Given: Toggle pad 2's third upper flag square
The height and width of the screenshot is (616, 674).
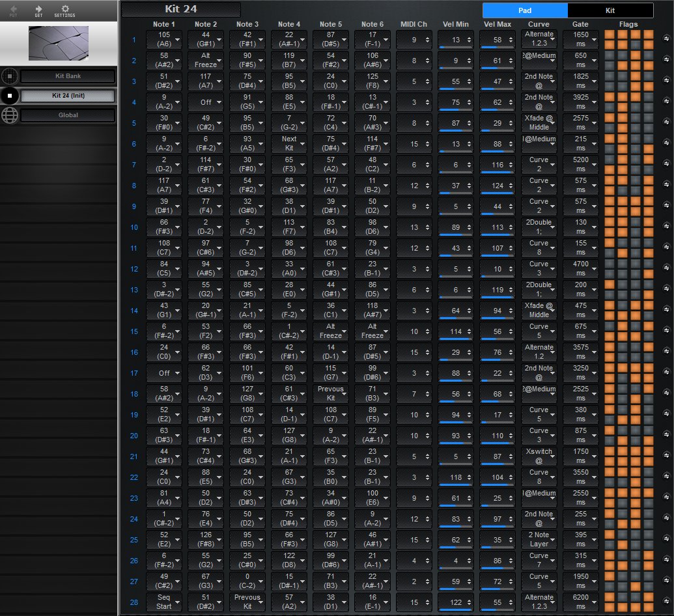Looking at the screenshot, I should [x=636, y=55].
